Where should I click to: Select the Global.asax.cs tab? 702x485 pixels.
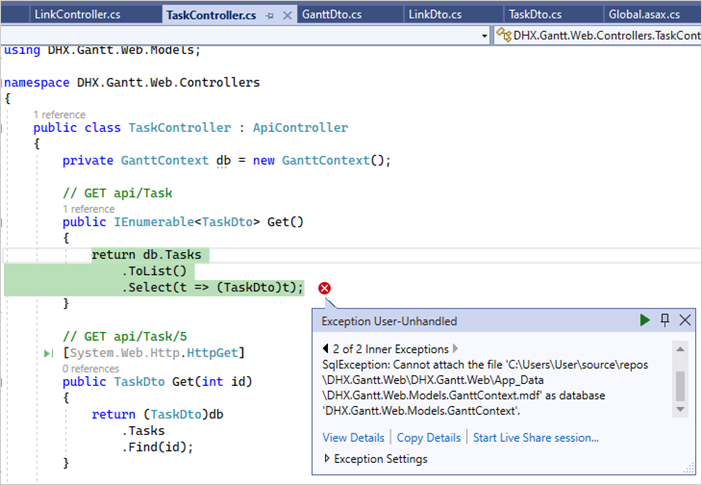(643, 14)
